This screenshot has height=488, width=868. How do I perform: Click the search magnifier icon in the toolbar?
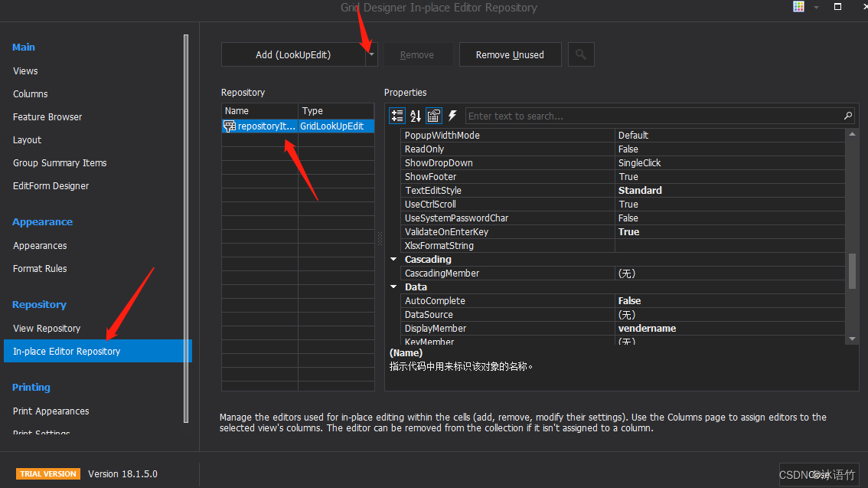[x=580, y=54]
